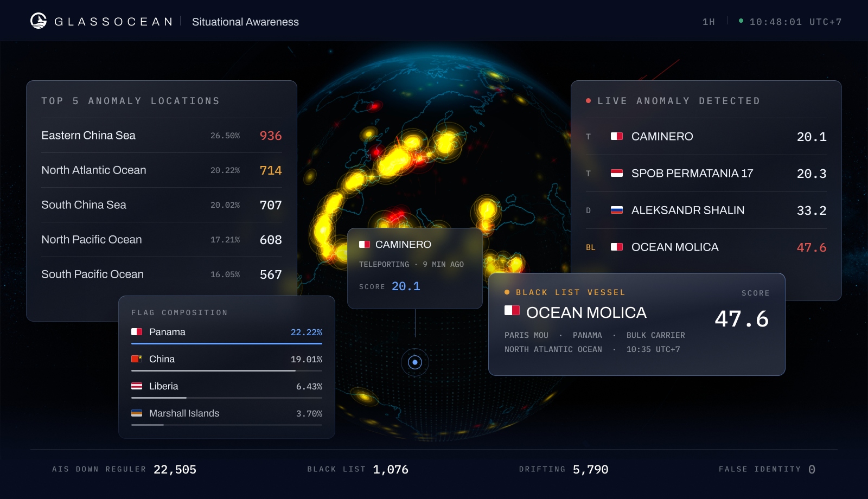Click the Russia flag beside ALEKSANDR SHALIN
The height and width of the screenshot is (499, 868).
(x=617, y=210)
